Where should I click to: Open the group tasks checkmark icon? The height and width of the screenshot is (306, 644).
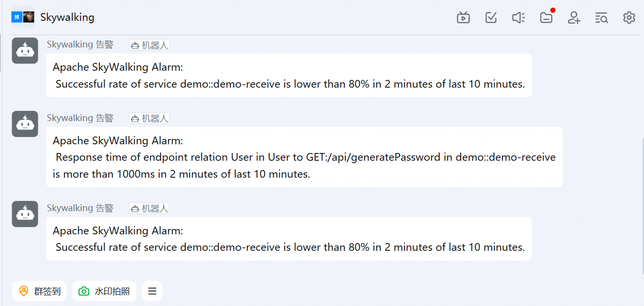click(491, 18)
